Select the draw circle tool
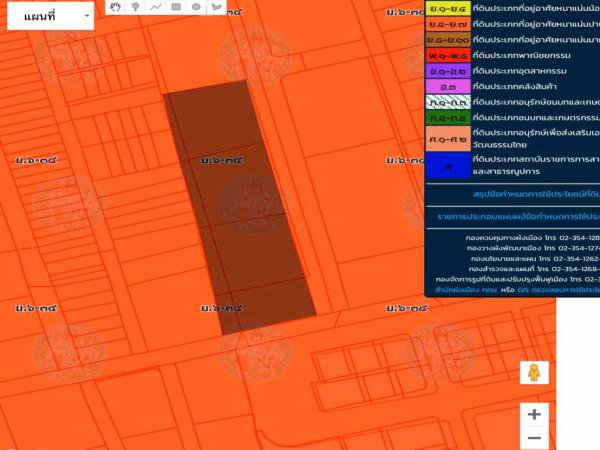600x450 pixels. click(196, 7)
